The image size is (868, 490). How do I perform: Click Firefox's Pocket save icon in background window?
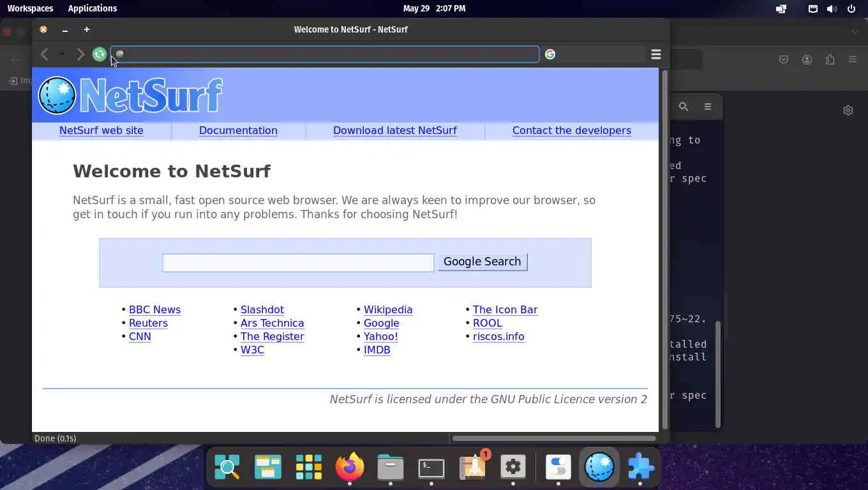pyautogui.click(x=784, y=59)
